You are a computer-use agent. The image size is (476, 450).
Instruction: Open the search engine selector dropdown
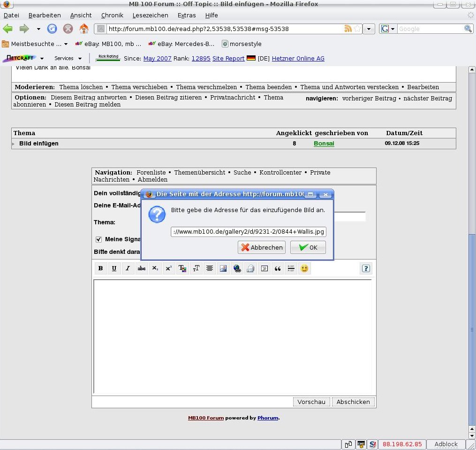coord(388,29)
